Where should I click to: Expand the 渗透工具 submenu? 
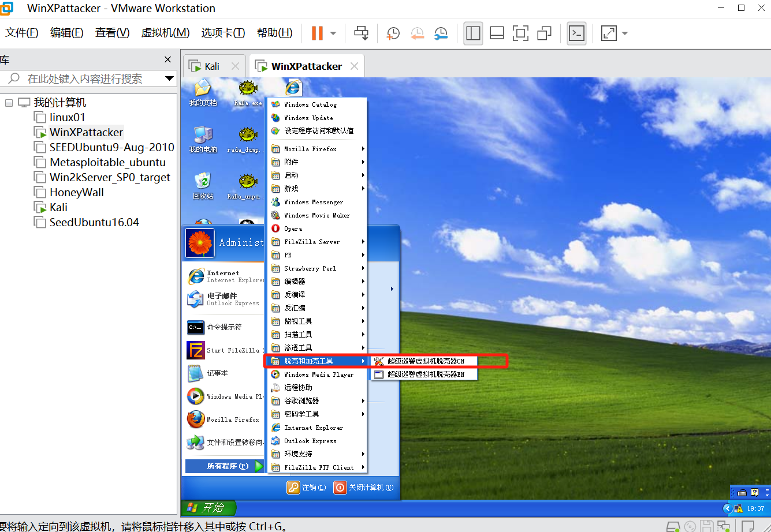click(x=316, y=348)
